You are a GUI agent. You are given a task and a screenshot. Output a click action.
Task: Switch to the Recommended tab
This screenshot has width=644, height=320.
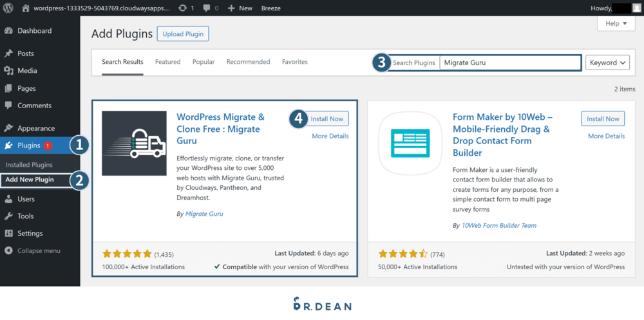248,62
